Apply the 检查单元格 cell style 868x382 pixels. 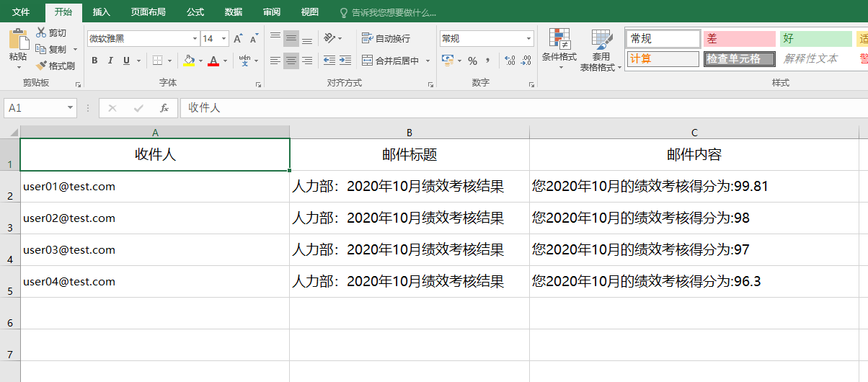(740, 59)
